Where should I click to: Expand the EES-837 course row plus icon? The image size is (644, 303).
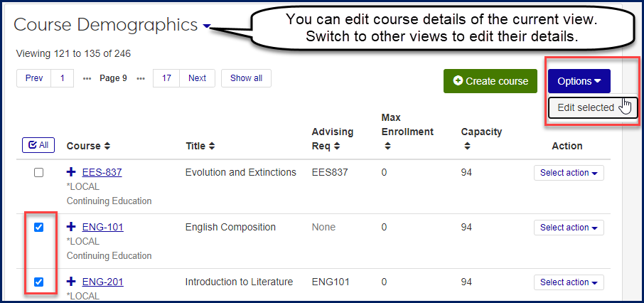coord(71,172)
